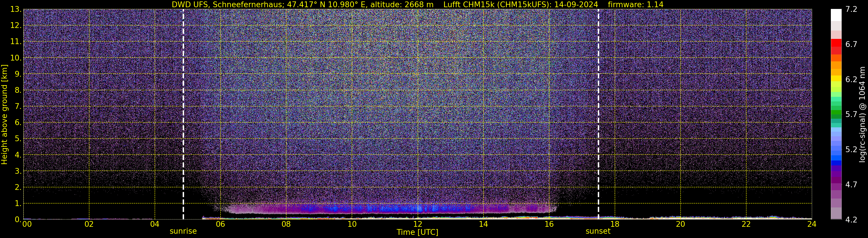Click the plot title text "DWD UFS, Schneefernerhaus"
868x238 pixels.
click(228, 4)
